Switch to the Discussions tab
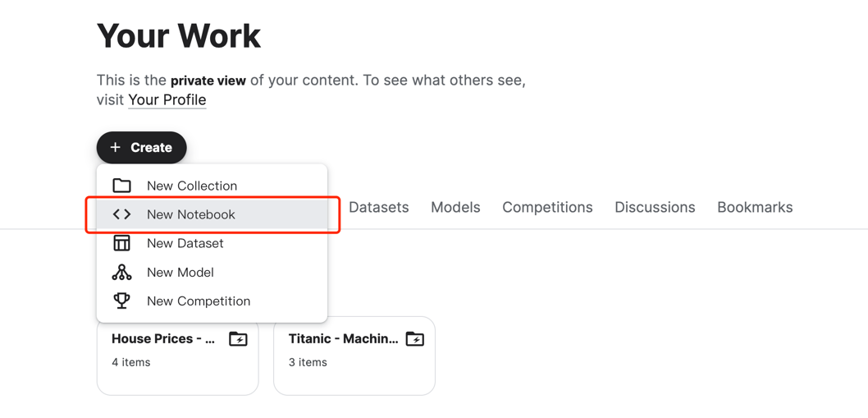 point(655,207)
